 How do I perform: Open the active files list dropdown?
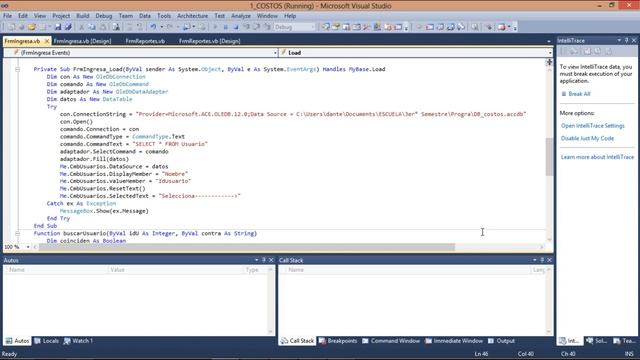point(549,41)
